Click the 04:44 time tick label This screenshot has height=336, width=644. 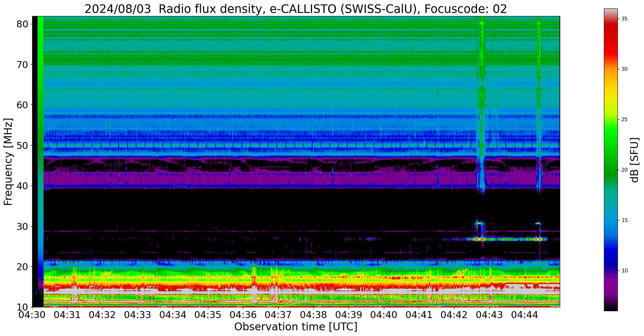[x=524, y=315]
